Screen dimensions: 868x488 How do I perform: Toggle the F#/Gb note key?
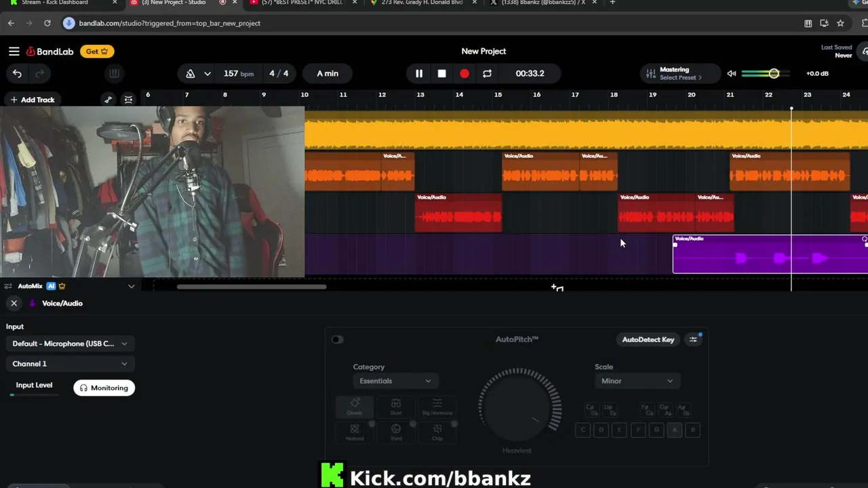[648, 410]
